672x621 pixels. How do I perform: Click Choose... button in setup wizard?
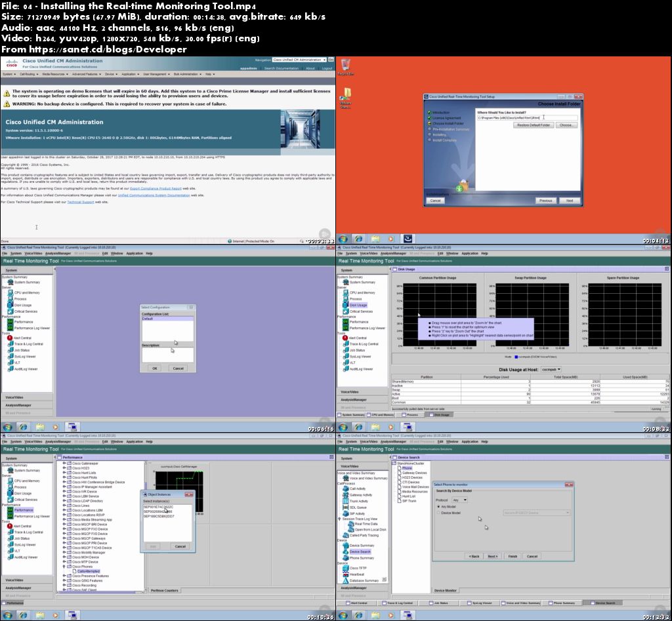566,125
